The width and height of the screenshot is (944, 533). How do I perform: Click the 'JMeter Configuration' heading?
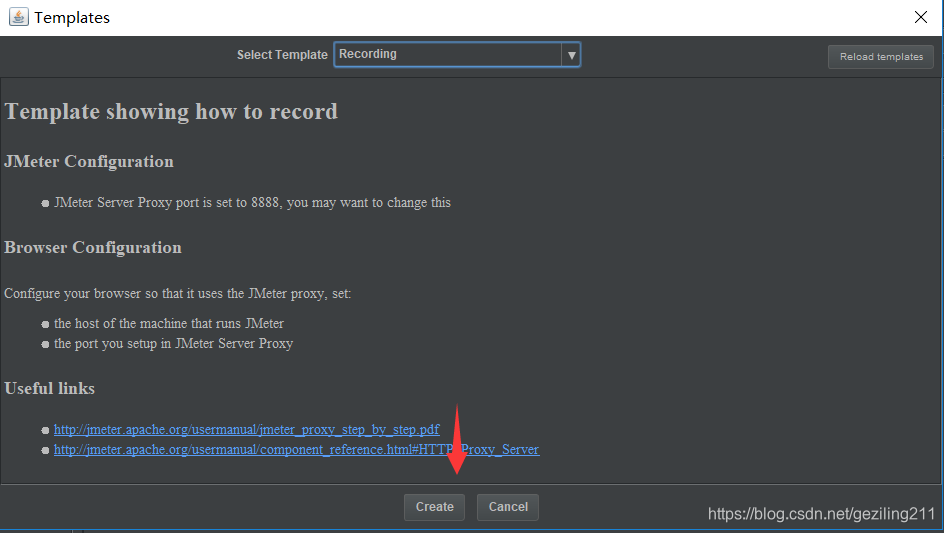click(x=89, y=161)
